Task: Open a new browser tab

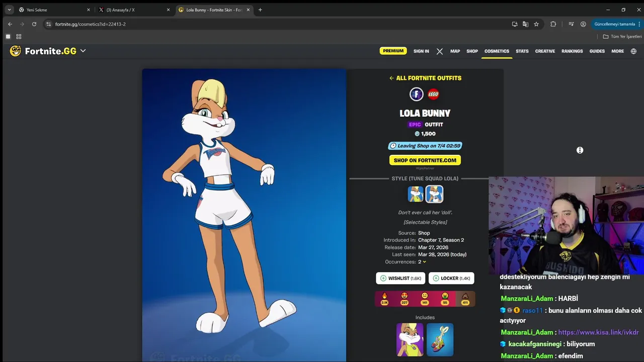Action: point(260,10)
